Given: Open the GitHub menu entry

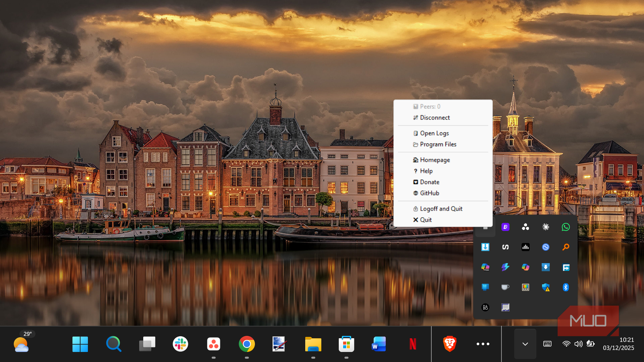Looking at the screenshot, I should click(x=429, y=193).
